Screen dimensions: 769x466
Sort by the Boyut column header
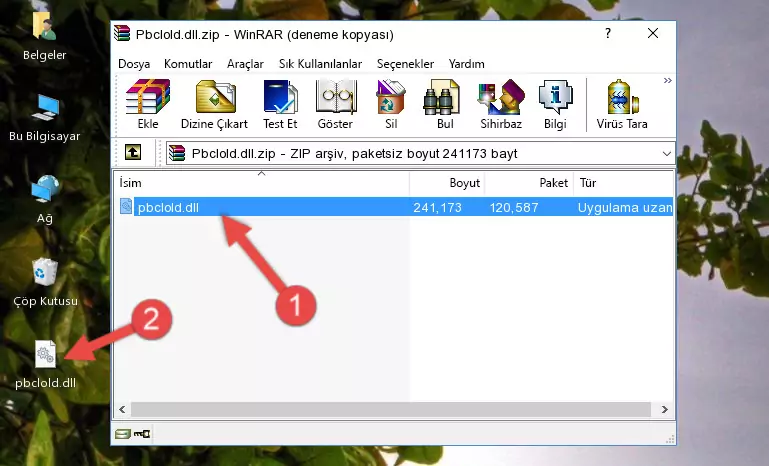pos(447,183)
